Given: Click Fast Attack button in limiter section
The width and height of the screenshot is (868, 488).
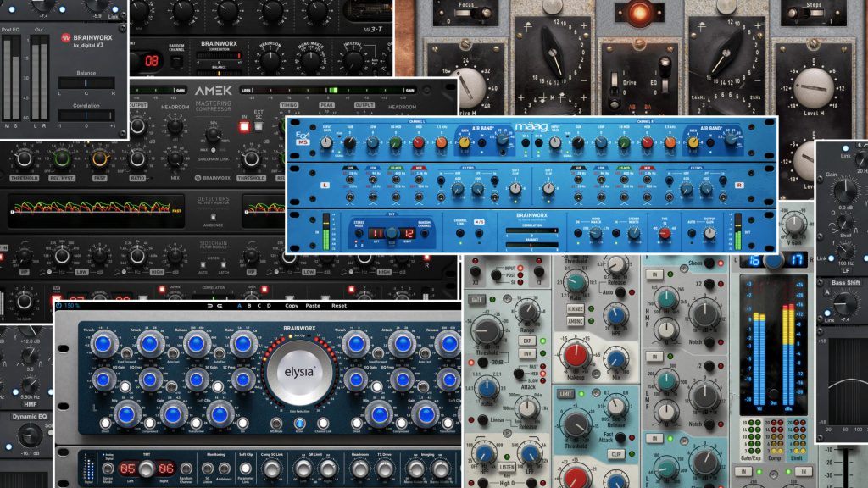Looking at the screenshot, I should (621, 438).
